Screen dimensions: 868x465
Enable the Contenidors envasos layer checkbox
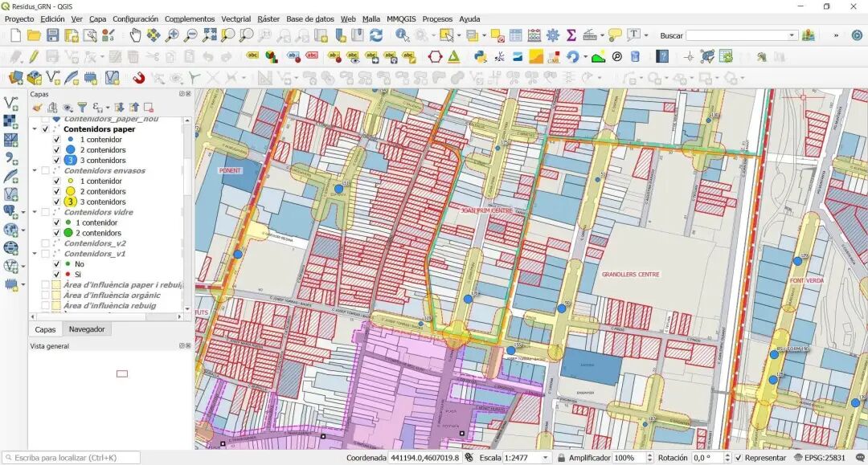click(45, 171)
